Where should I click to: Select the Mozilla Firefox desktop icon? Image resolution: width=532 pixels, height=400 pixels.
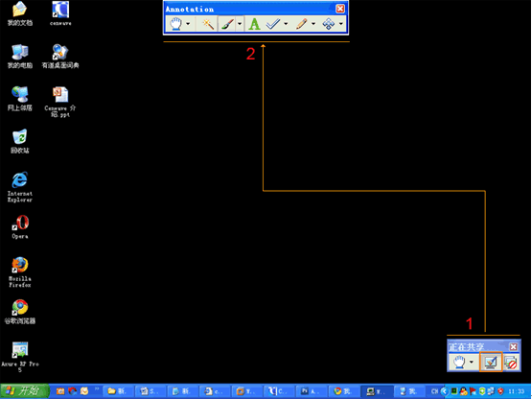pyautogui.click(x=20, y=272)
